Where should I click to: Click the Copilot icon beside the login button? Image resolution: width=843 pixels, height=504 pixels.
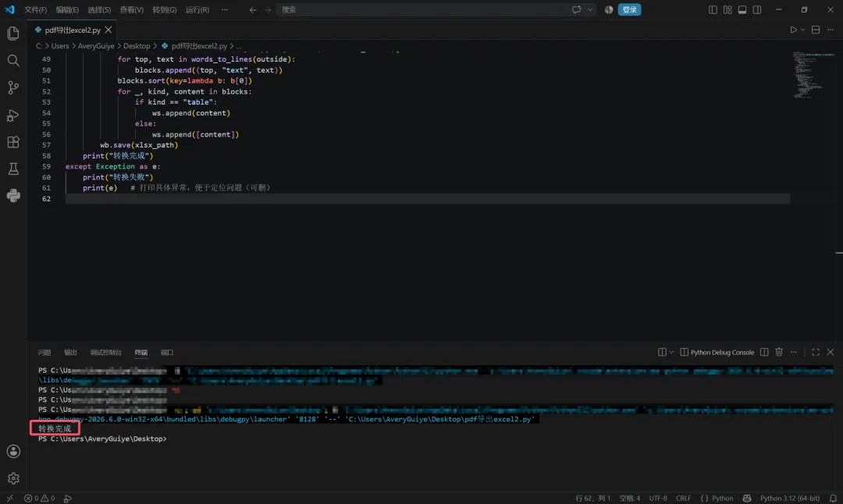[x=609, y=9]
